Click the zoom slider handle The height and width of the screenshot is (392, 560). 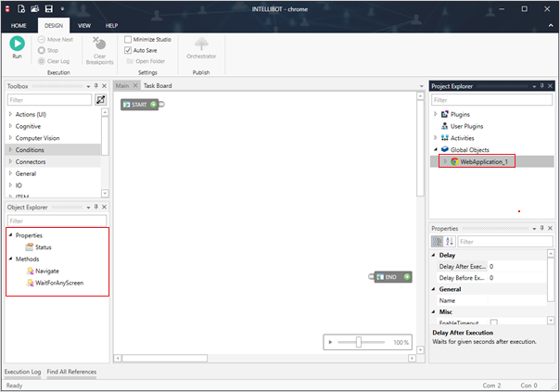point(358,342)
